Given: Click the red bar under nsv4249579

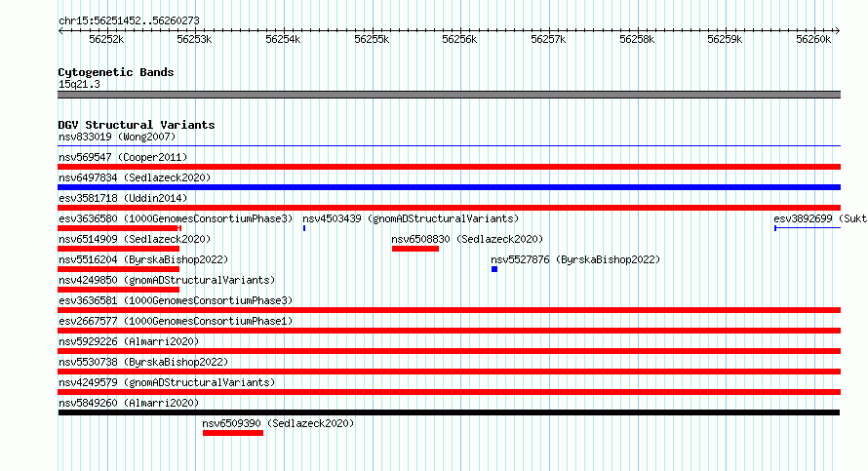Looking at the screenshot, I should (x=449, y=392).
